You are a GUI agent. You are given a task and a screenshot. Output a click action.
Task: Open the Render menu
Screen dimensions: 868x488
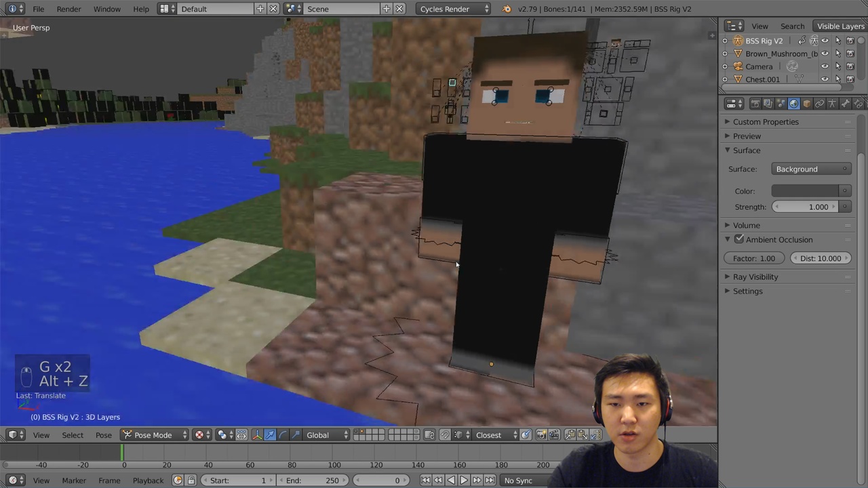(x=68, y=9)
